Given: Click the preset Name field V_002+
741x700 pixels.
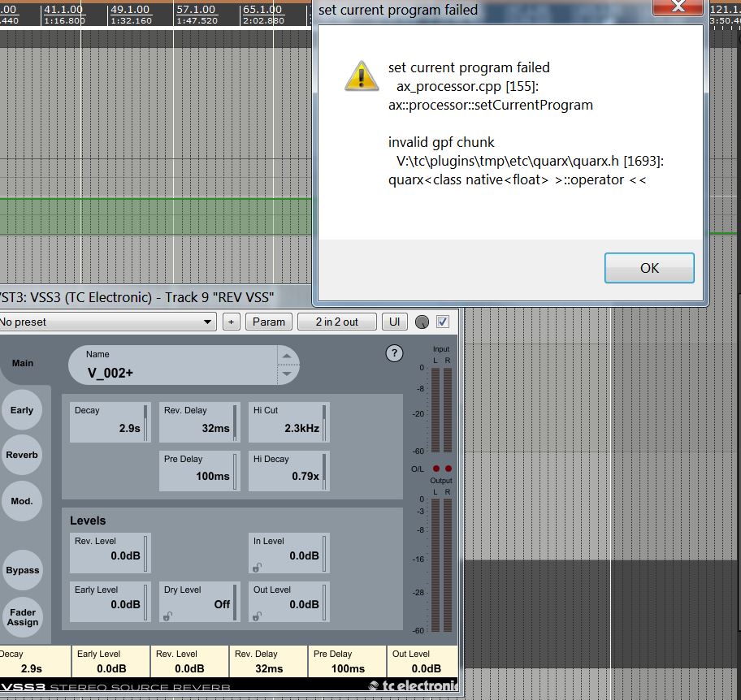Looking at the screenshot, I should click(173, 365).
